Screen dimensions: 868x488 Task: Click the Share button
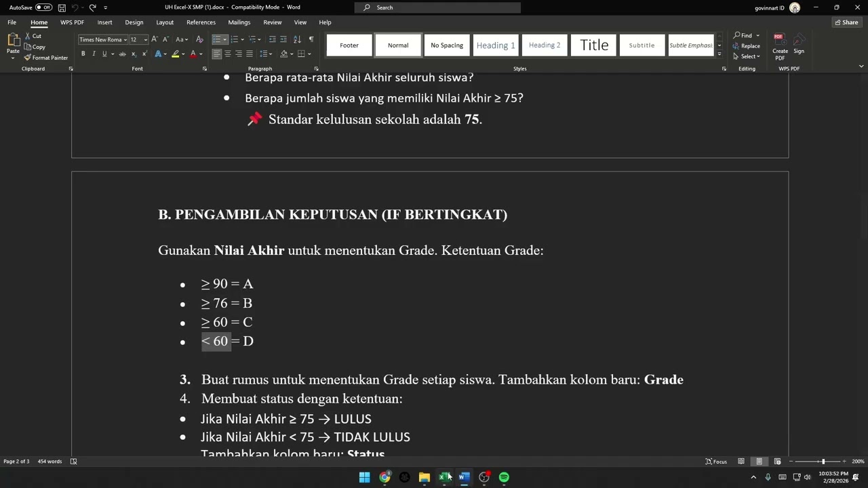847,22
